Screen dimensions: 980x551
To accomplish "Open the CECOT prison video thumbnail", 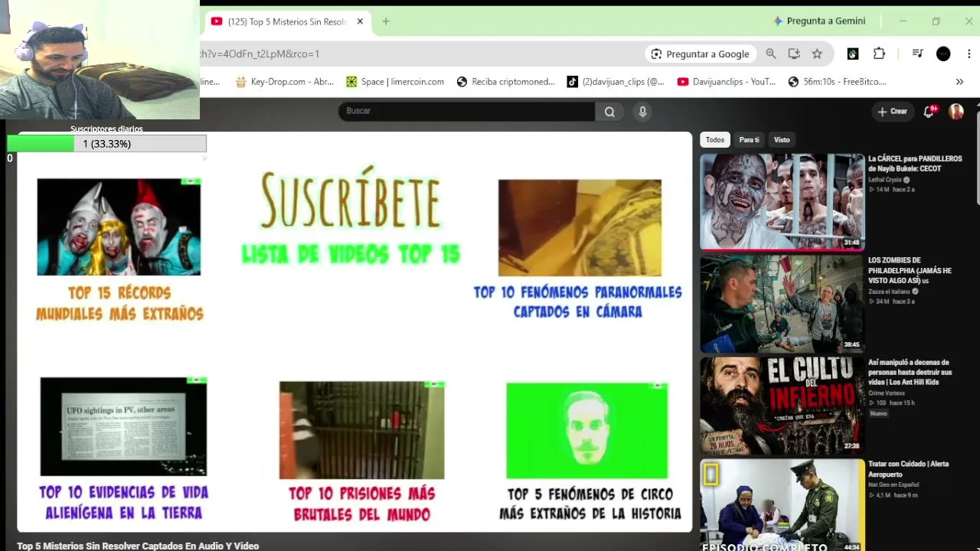I will click(782, 202).
